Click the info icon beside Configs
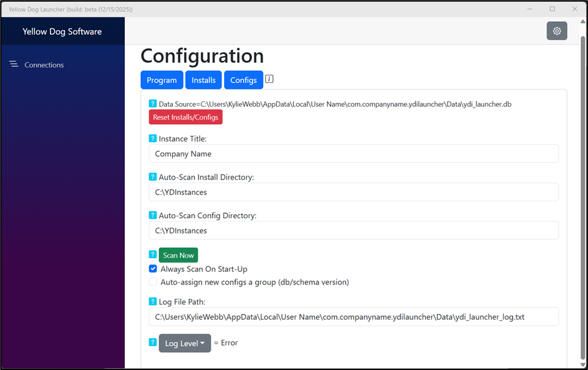588x370 pixels. tap(269, 79)
